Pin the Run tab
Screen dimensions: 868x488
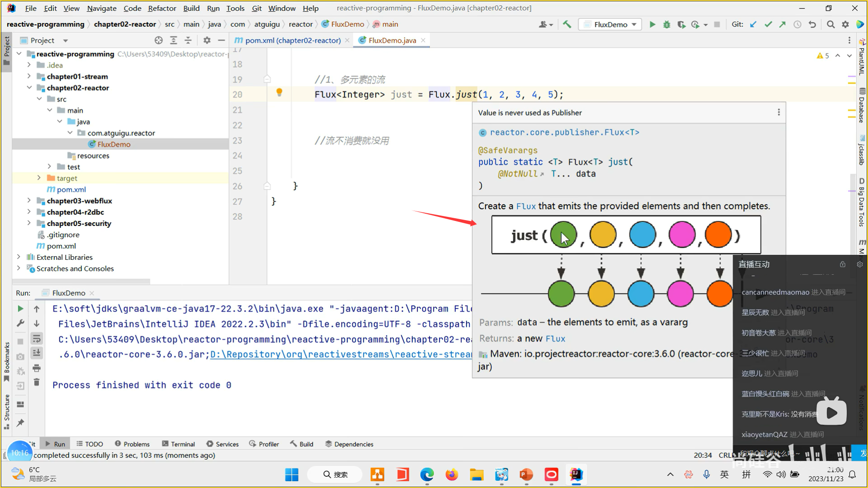click(x=20, y=423)
